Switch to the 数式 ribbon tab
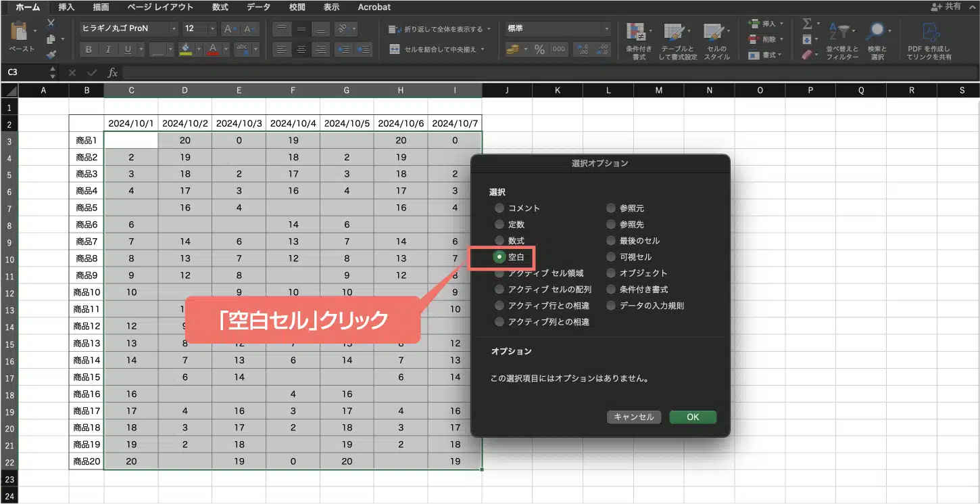The image size is (980, 504). point(220,7)
